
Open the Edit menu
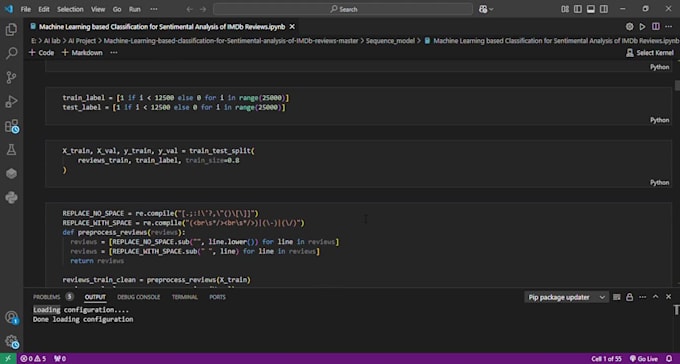[44, 9]
